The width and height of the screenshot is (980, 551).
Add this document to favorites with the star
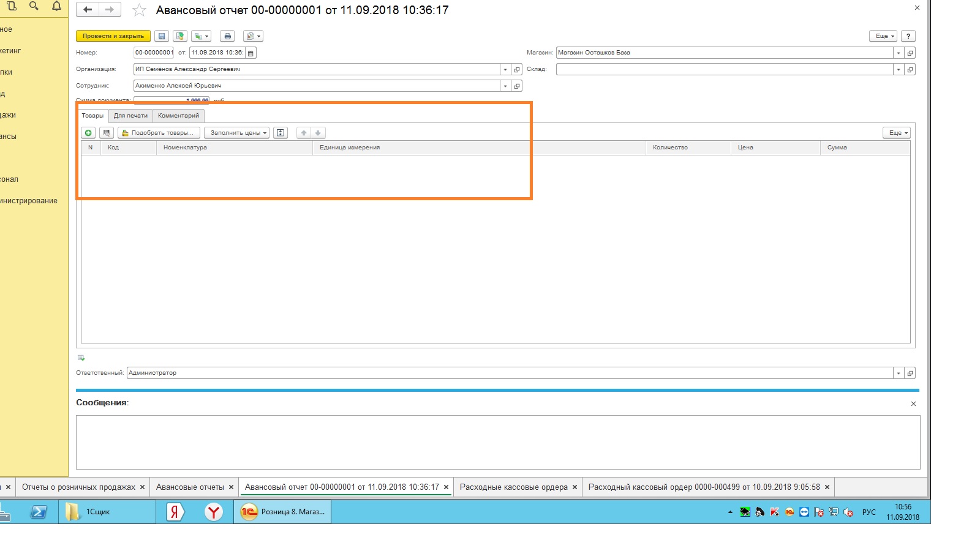click(x=140, y=10)
